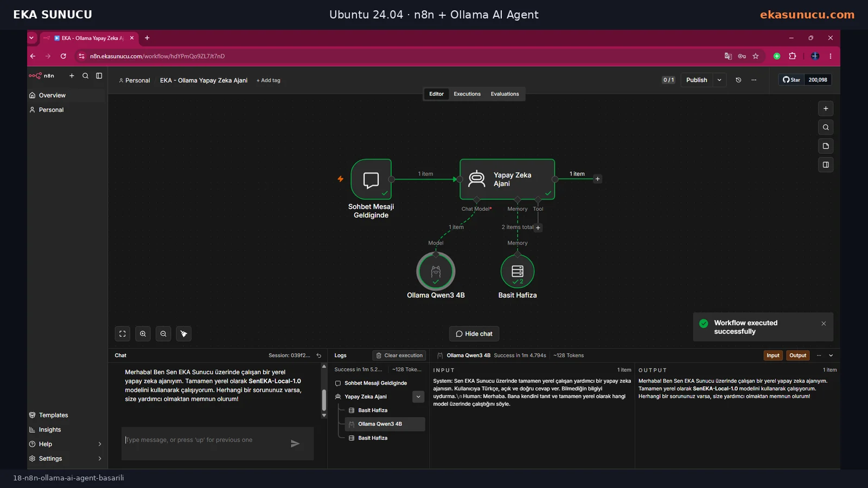Image resolution: width=868 pixels, height=488 pixels.
Task: Add a sticky note from the canvas toolbar
Action: tap(826, 146)
